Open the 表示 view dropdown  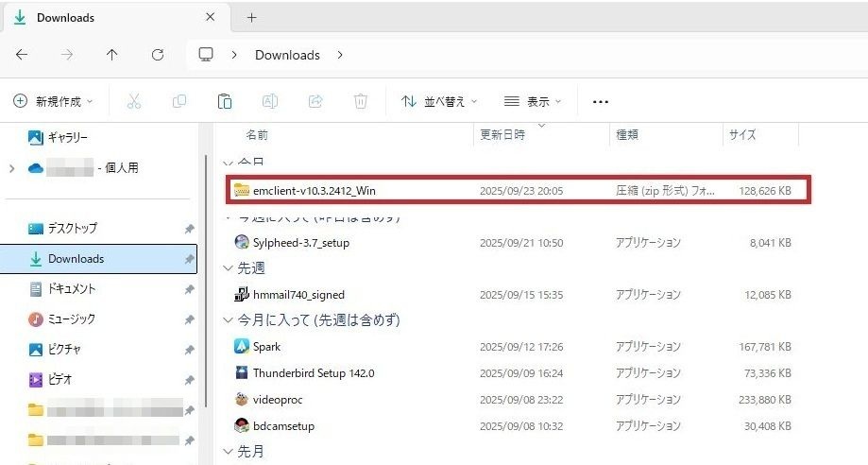(x=533, y=101)
